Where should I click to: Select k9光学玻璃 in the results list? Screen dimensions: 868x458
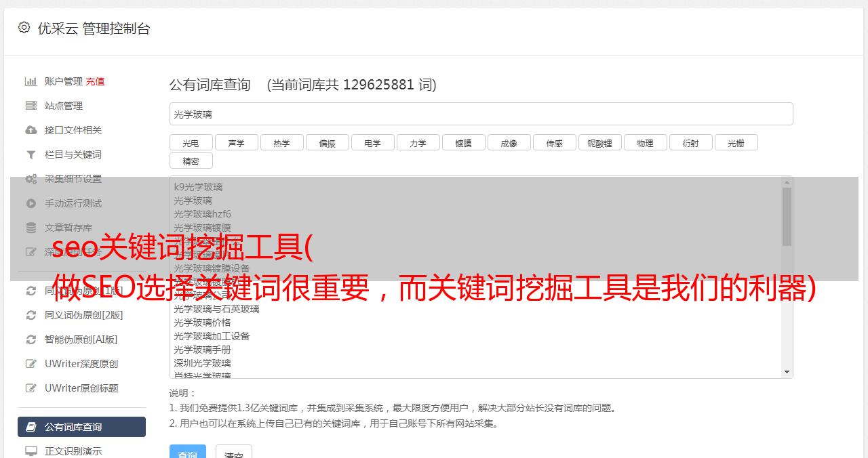coord(198,187)
